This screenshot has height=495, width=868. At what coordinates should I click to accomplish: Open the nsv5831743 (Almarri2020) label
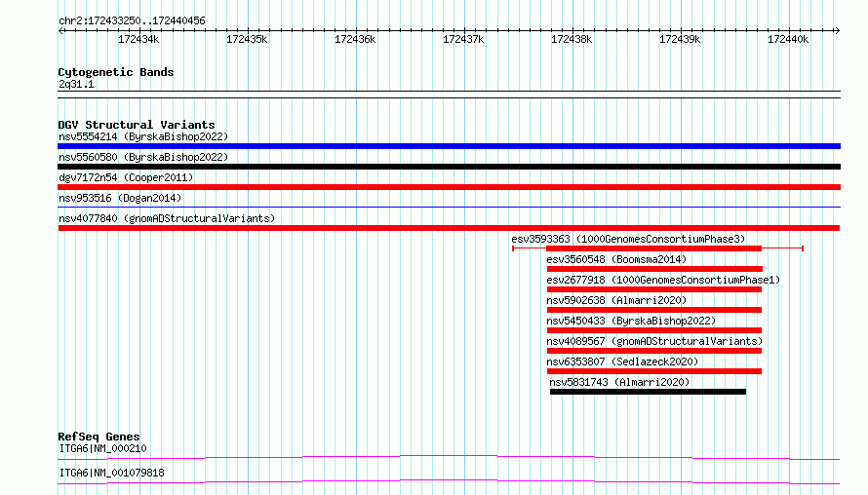point(619,382)
